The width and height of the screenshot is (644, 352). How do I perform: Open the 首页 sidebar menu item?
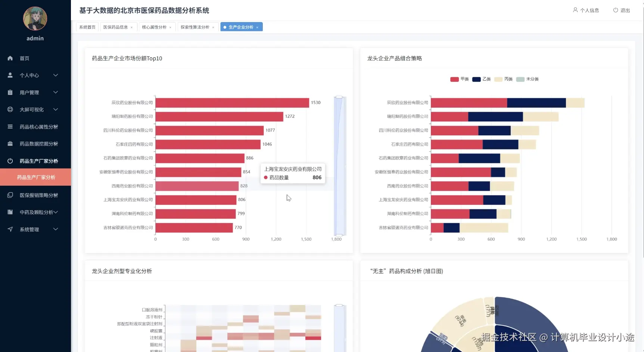35,58
